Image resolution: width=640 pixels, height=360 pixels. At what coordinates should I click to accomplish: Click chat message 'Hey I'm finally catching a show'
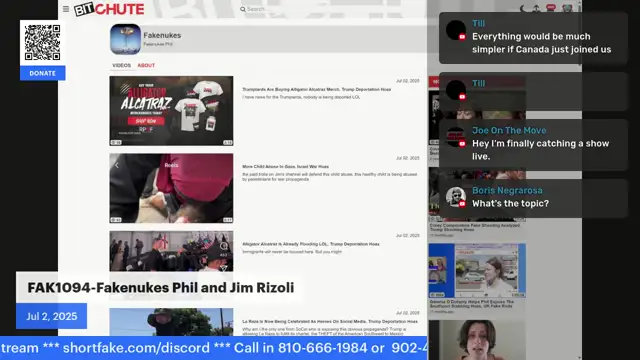(540, 150)
